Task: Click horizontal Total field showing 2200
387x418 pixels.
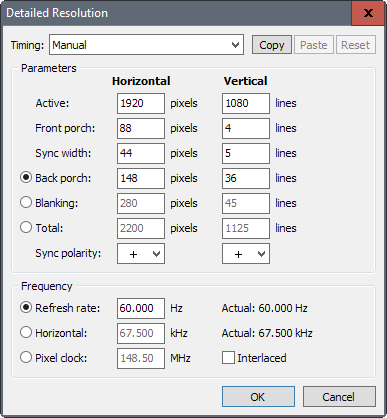Action: (x=141, y=228)
